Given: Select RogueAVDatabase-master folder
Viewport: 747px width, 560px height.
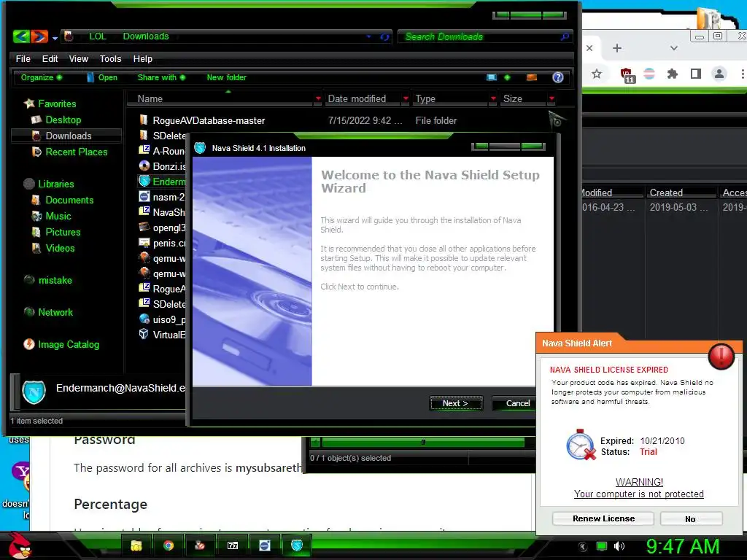Looking at the screenshot, I should pyautogui.click(x=209, y=120).
